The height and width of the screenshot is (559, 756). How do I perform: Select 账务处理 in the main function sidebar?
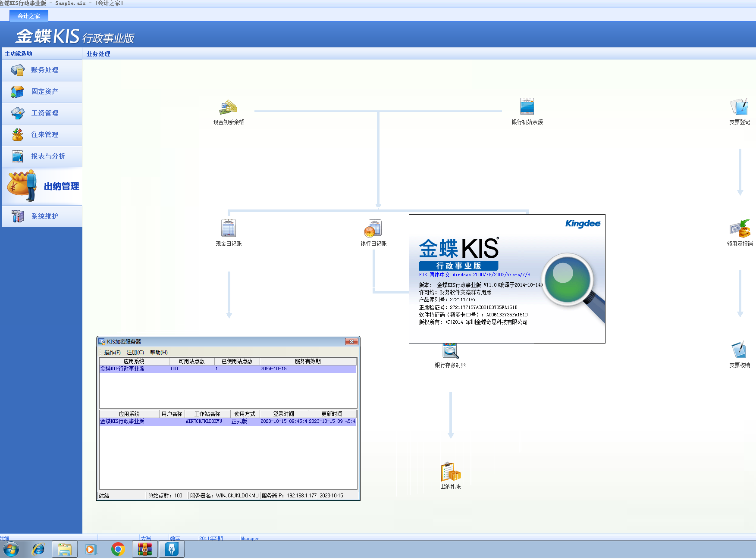coord(42,70)
